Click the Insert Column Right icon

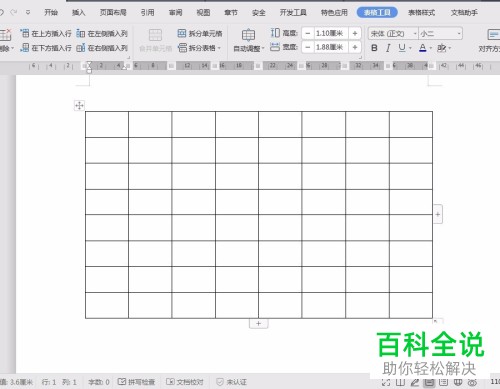tap(81, 48)
